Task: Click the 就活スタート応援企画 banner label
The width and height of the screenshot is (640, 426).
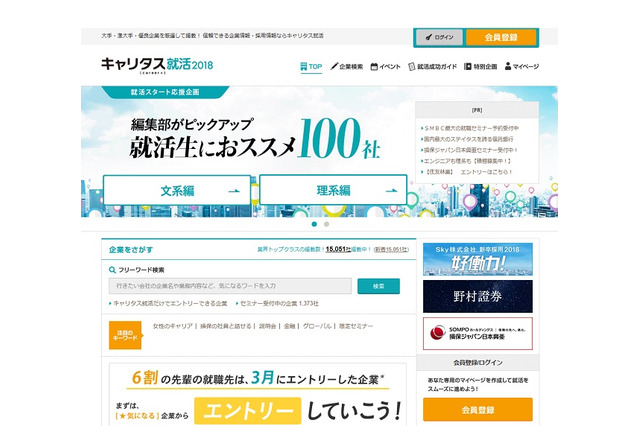Action: pyautogui.click(x=165, y=92)
